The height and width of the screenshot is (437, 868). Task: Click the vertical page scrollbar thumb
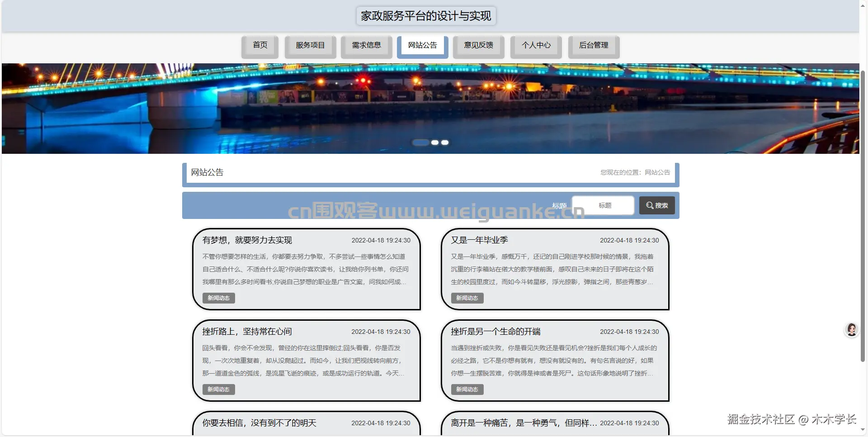click(x=863, y=216)
